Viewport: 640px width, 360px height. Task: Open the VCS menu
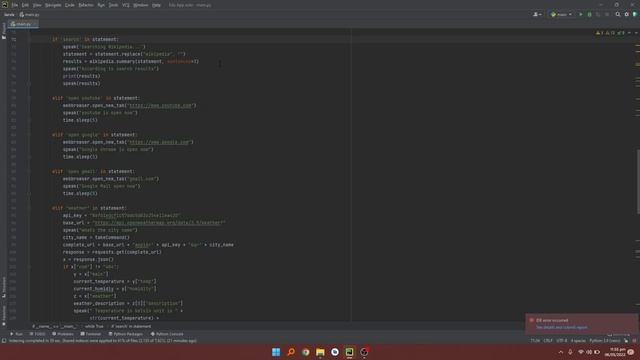pos(126,5)
